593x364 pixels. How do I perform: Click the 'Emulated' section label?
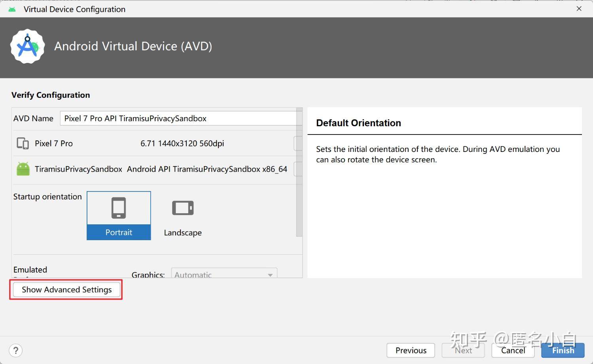(30, 270)
